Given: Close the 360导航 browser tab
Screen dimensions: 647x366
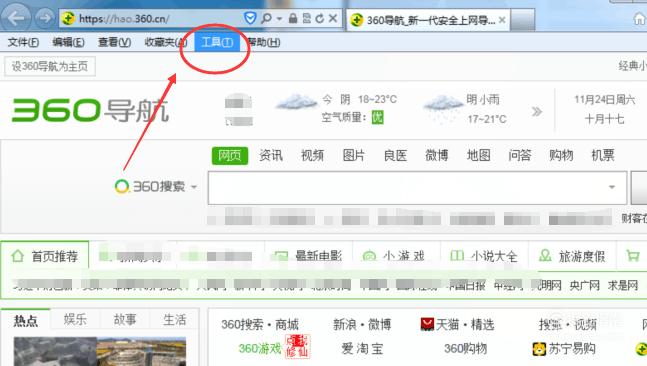Looking at the screenshot, I should [502, 19].
